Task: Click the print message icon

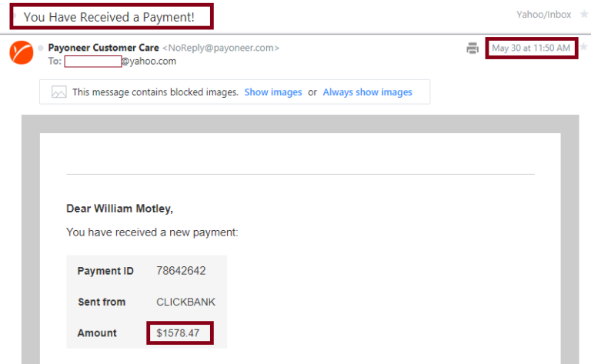Action: coord(472,48)
